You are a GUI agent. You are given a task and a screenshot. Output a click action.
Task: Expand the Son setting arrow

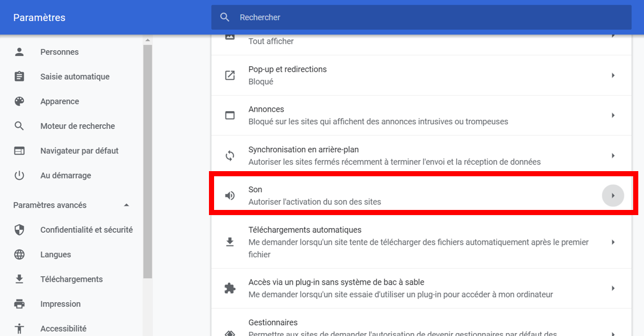pos(613,196)
